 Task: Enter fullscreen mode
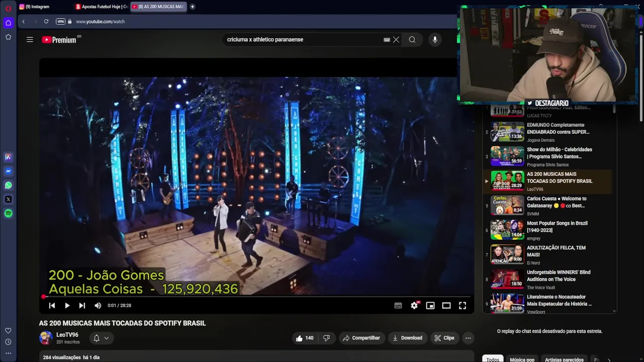[x=462, y=305]
